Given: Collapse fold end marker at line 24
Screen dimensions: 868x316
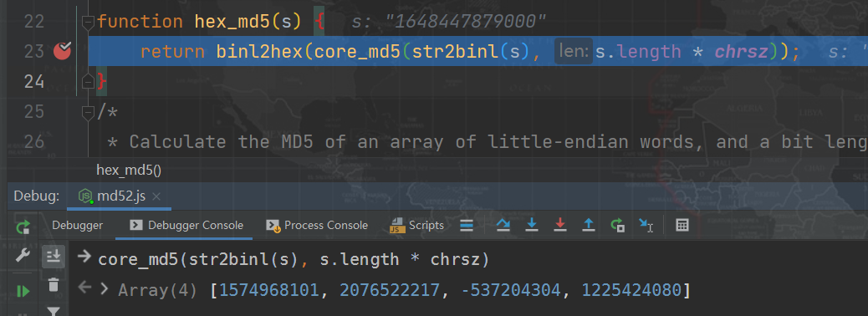Looking at the screenshot, I should (x=88, y=82).
